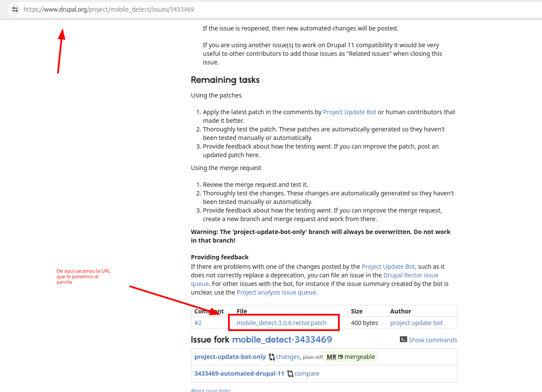Click the URL address bar field
542x392 pixels.
coord(275,9)
